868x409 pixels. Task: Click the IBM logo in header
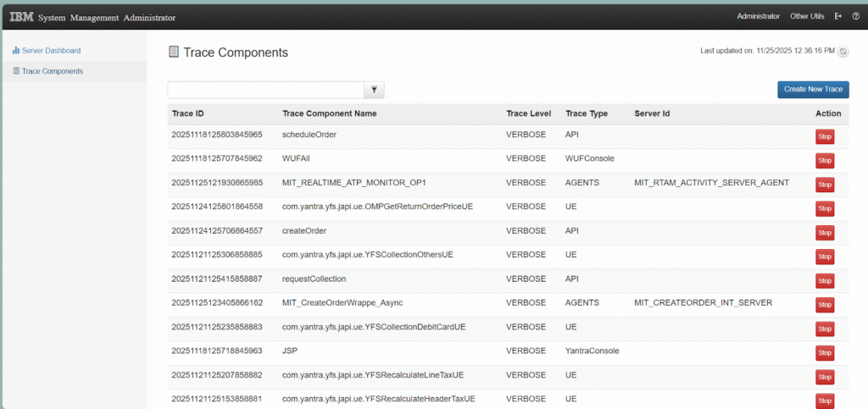pyautogui.click(x=21, y=15)
